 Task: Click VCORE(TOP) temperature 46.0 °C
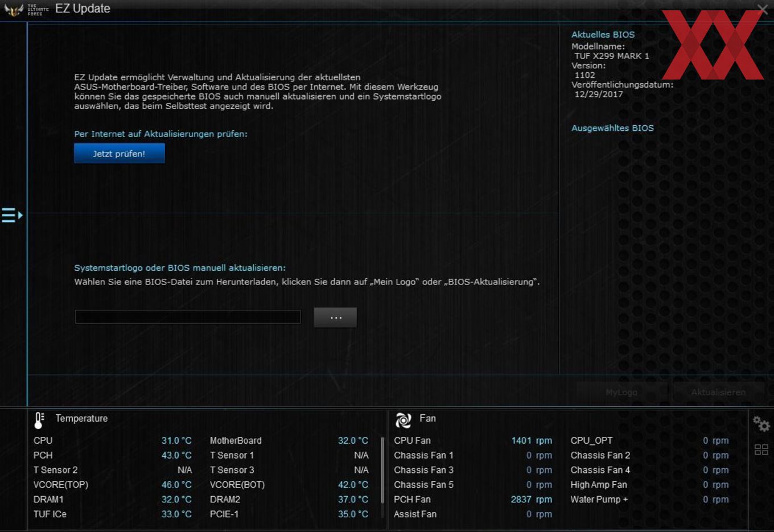click(x=176, y=485)
